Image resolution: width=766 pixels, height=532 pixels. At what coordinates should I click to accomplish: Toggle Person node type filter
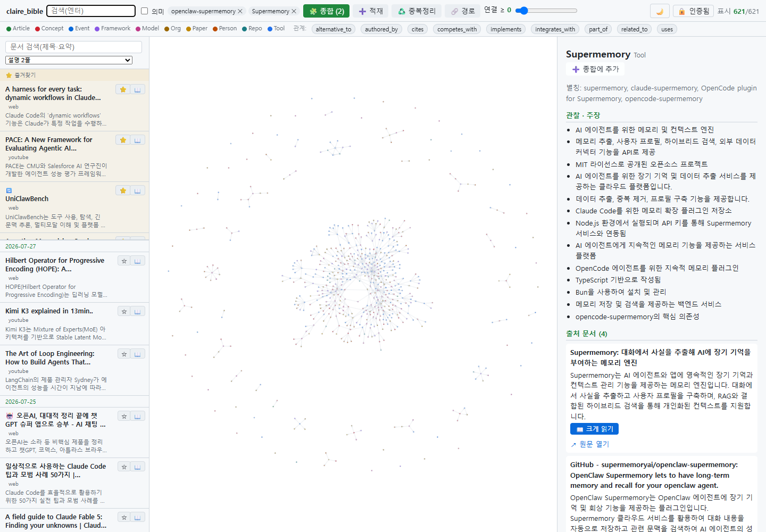point(224,29)
